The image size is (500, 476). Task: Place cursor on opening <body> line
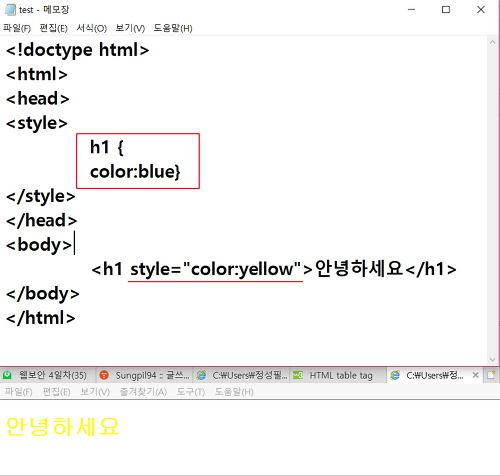click(39, 245)
